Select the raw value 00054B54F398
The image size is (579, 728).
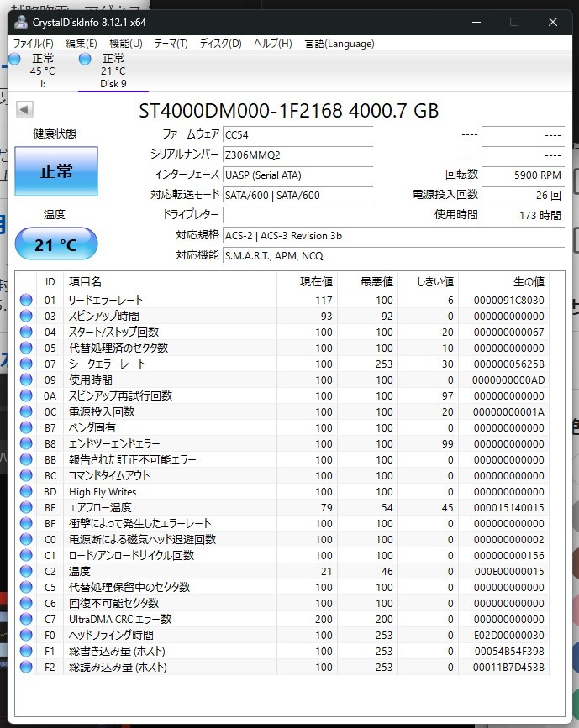pyautogui.click(x=509, y=651)
